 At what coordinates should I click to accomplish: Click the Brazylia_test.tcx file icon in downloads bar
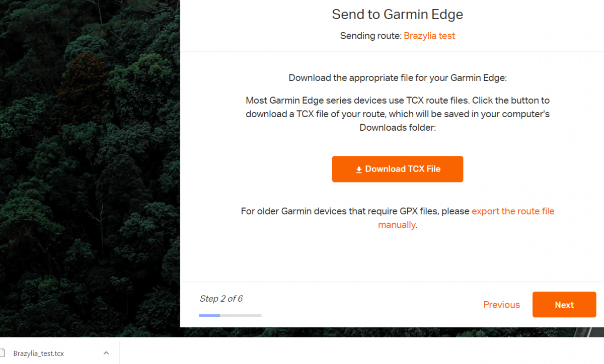pos(2,353)
